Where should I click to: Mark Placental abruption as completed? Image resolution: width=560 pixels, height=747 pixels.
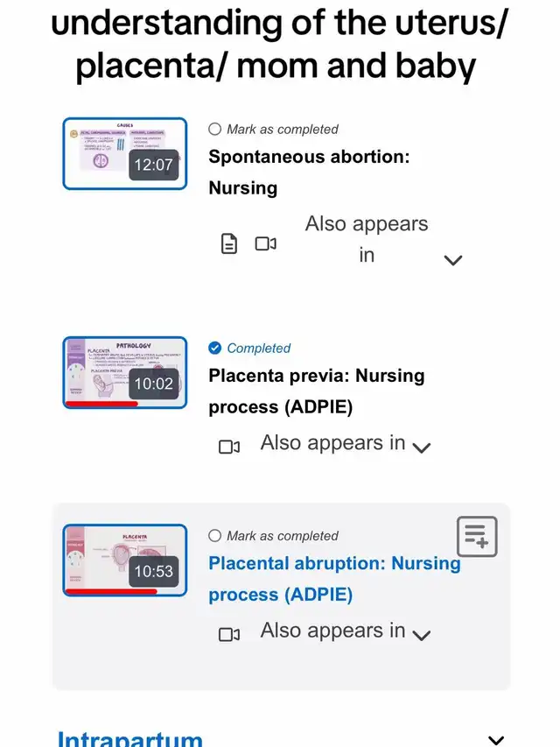[x=215, y=536]
